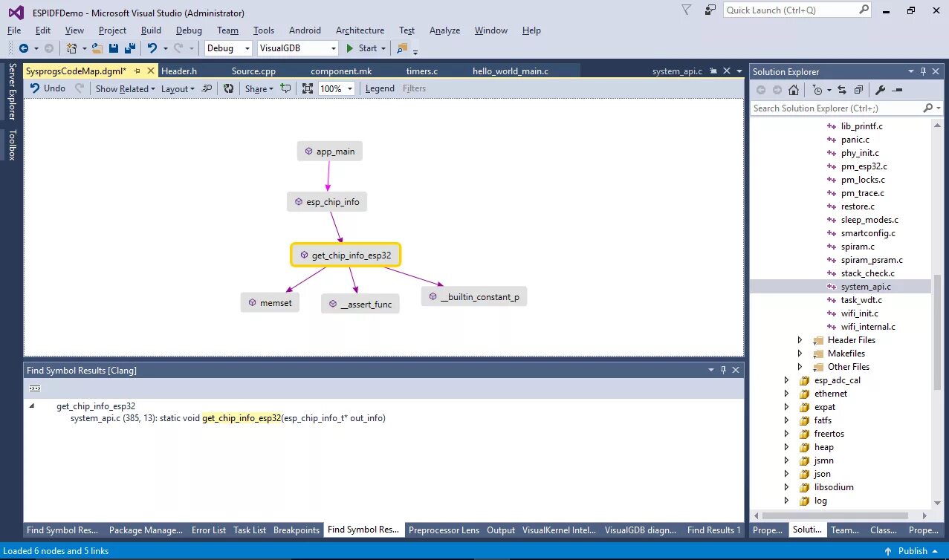Click the Pending Changes Filter clock icon
The height and width of the screenshot is (560, 949).
(x=817, y=90)
